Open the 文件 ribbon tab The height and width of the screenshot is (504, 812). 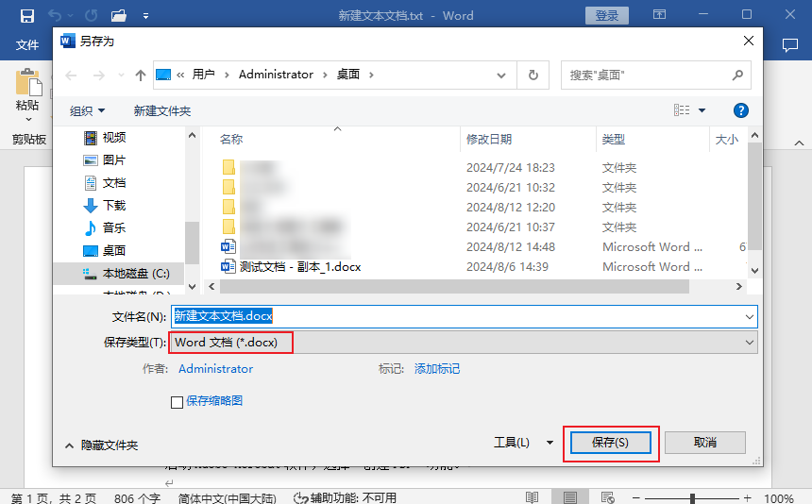click(27, 44)
